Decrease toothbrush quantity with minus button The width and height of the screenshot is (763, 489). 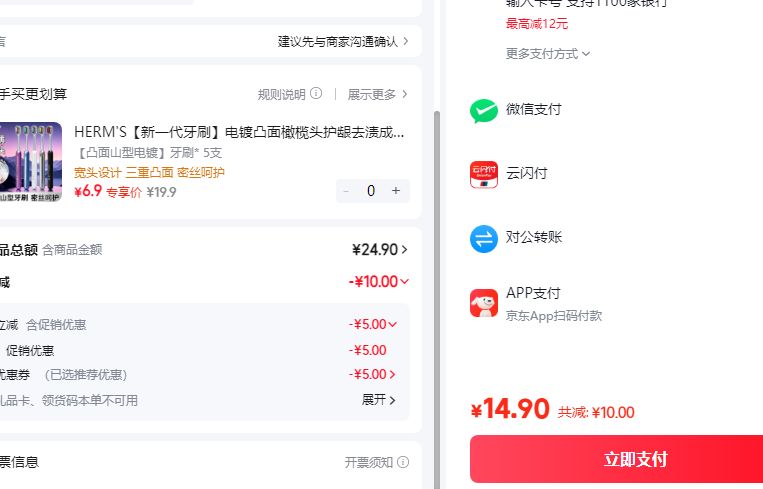click(346, 191)
